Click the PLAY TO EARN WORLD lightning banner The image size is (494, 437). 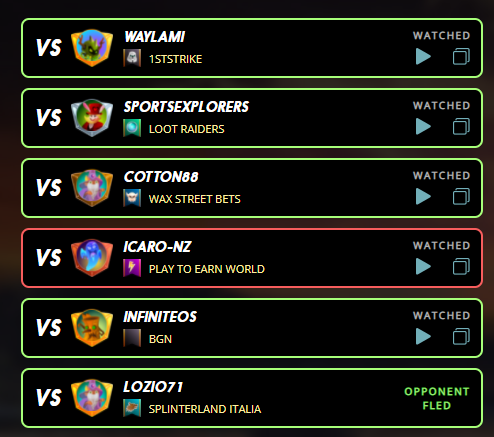pos(132,268)
